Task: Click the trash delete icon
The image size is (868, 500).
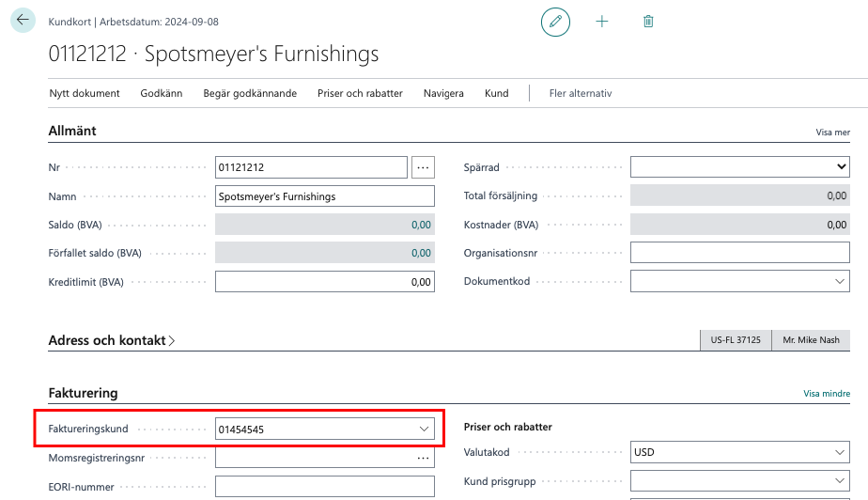Action: (x=648, y=21)
